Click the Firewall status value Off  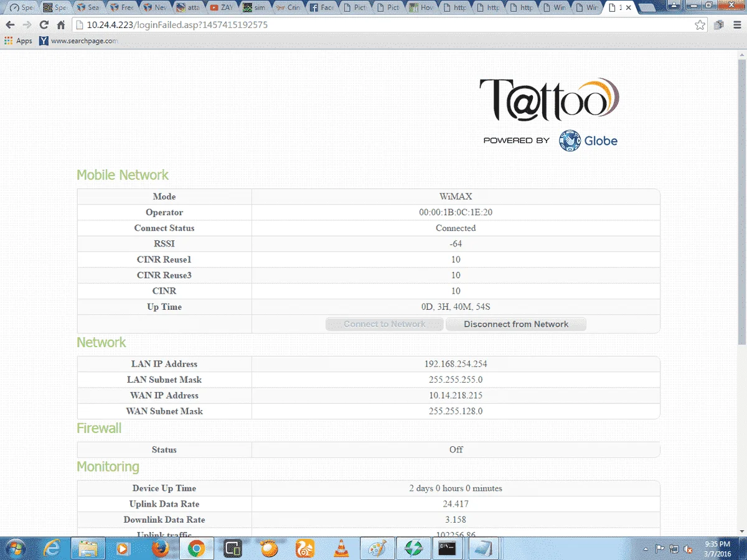456,450
